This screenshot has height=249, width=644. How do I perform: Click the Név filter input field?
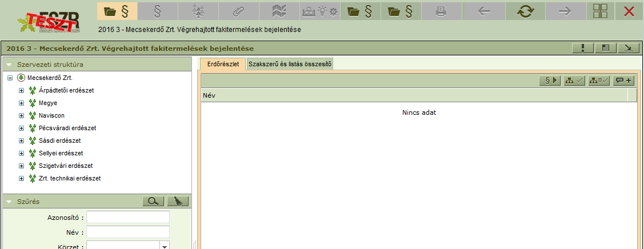[x=128, y=232]
